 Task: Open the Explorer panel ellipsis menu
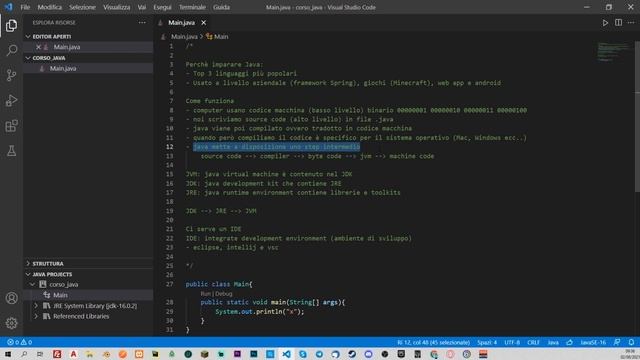[142, 22]
